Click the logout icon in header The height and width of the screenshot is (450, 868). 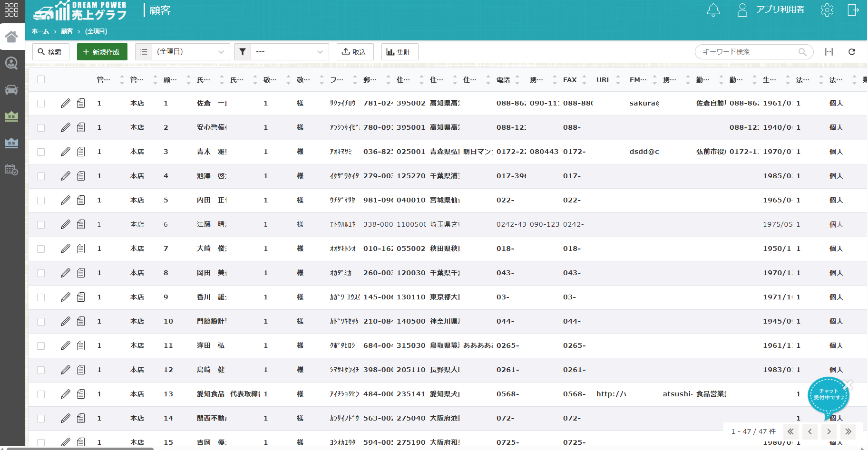click(x=853, y=10)
